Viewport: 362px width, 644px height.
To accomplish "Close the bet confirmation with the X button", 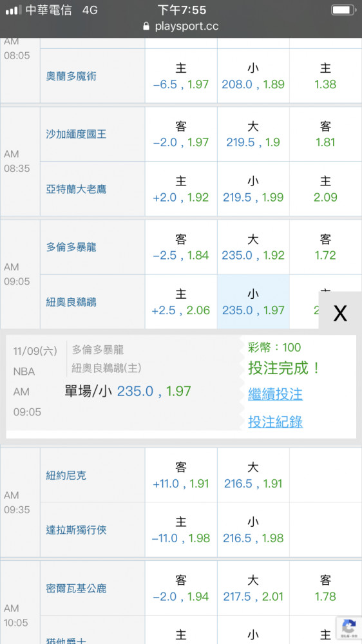I will (x=340, y=314).
